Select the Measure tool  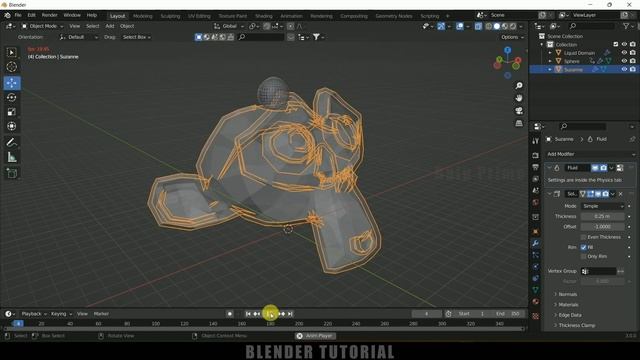click(x=11, y=157)
